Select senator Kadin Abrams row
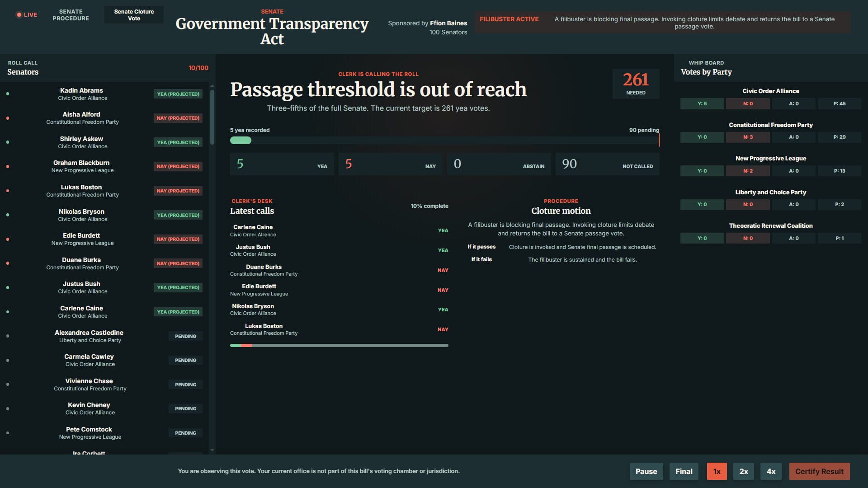 104,94
